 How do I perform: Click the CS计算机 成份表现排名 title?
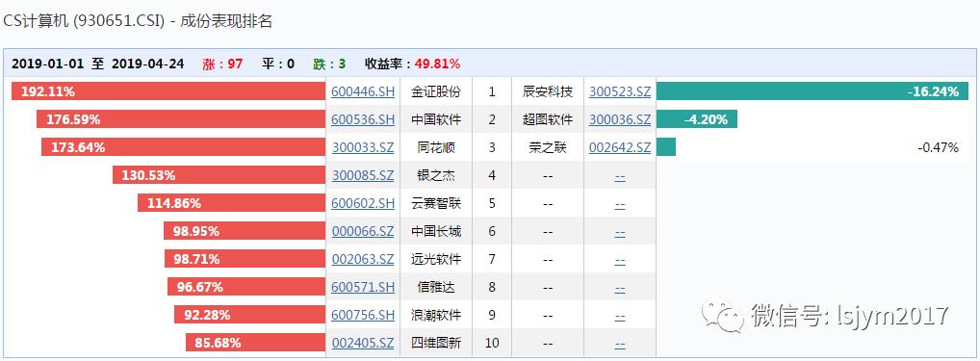pyautogui.click(x=138, y=21)
